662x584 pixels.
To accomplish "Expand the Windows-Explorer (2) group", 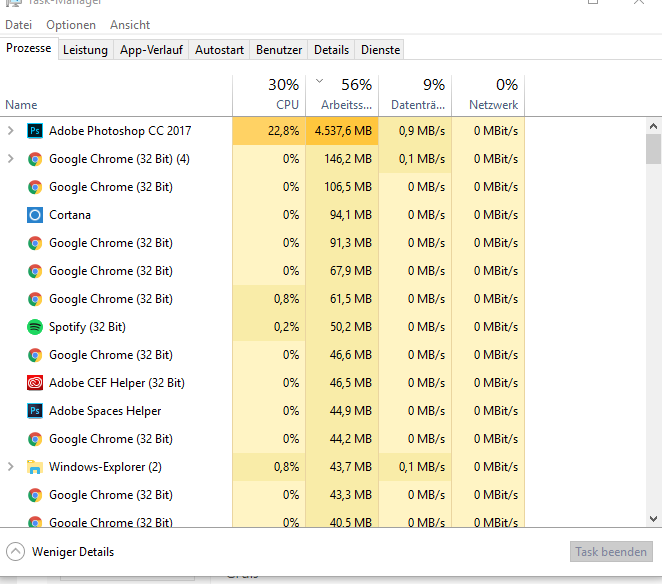I will click(x=11, y=467).
